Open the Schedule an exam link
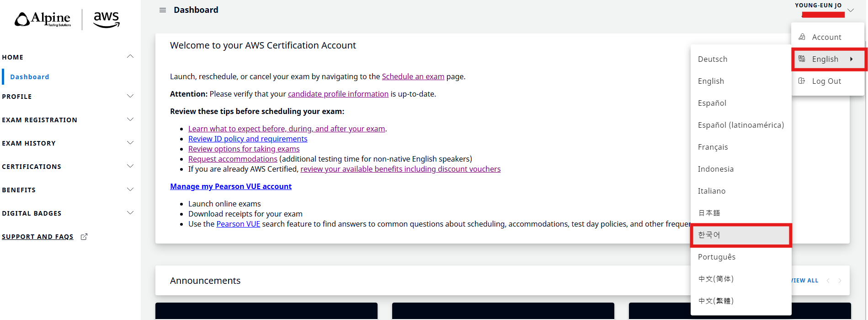 [413, 76]
